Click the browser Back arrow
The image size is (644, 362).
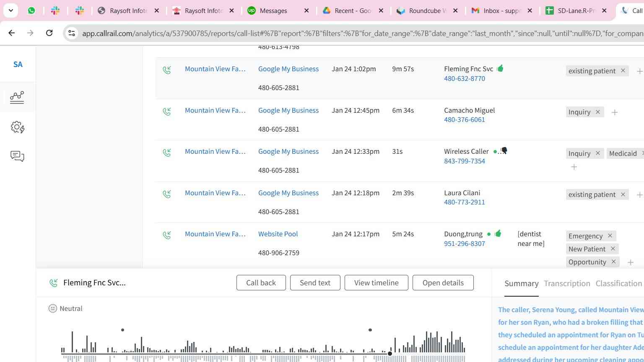[12, 33]
